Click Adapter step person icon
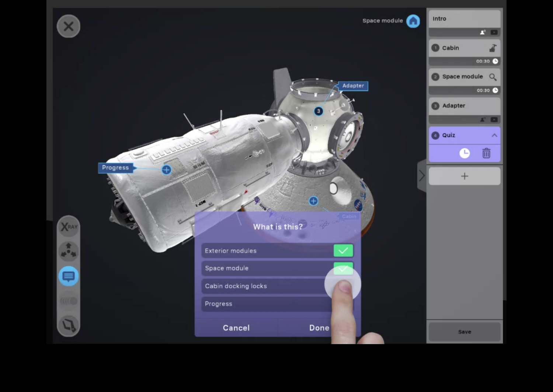Image resolution: width=553 pixels, height=392 pixels. point(483,120)
